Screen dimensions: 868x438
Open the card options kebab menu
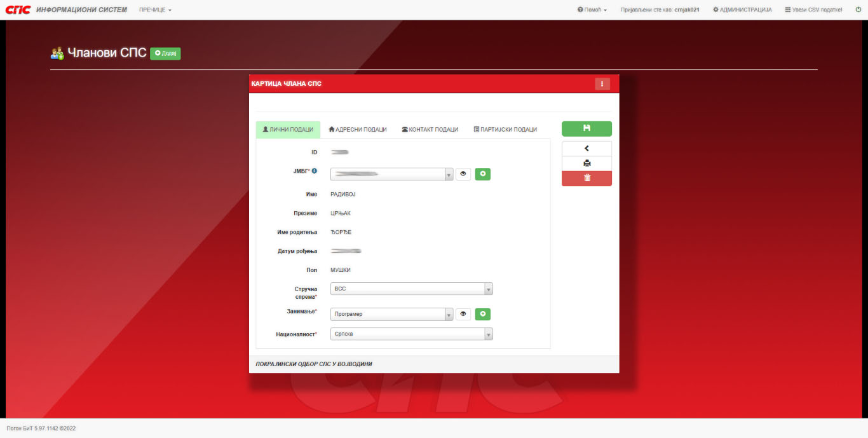pyautogui.click(x=602, y=84)
